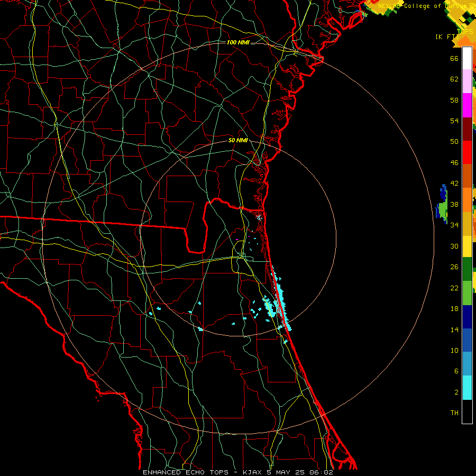
Task: Click the legend value 54
Action: (x=454, y=121)
